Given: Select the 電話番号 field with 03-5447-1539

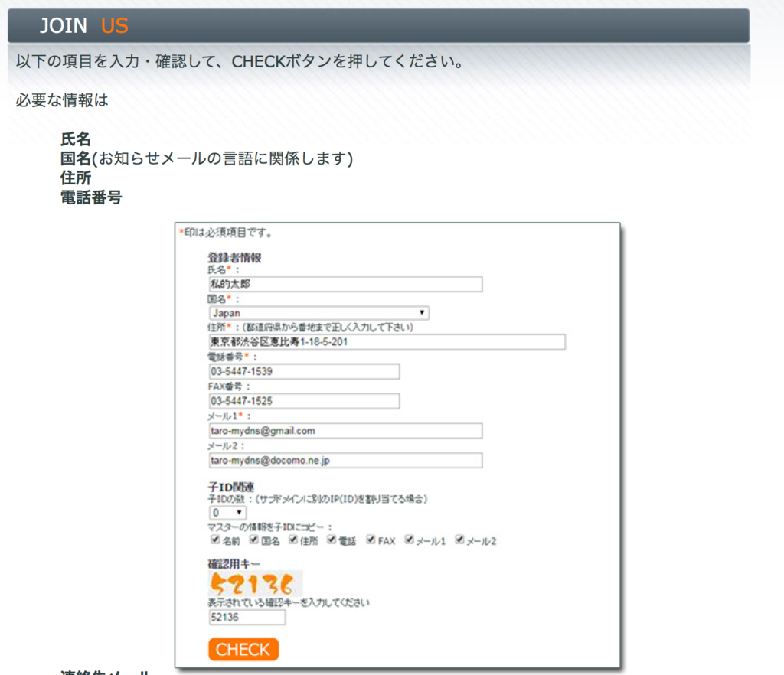Looking at the screenshot, I should [x=304, y=371].
